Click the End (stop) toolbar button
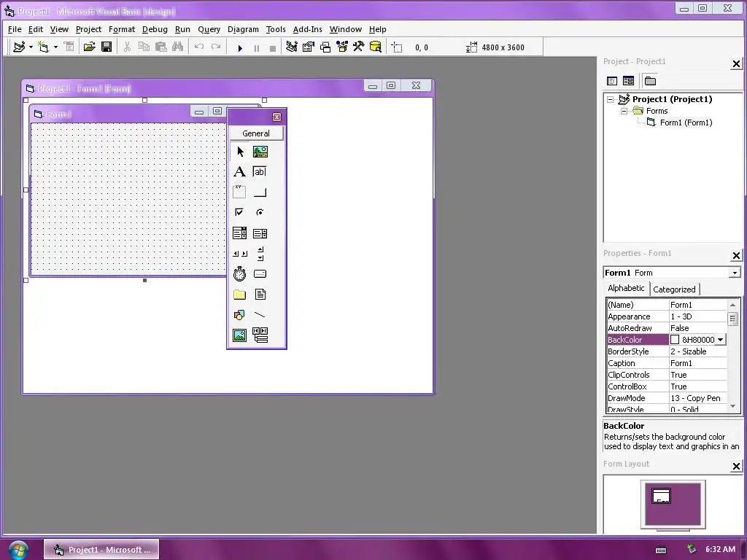 tap(273, 47)
